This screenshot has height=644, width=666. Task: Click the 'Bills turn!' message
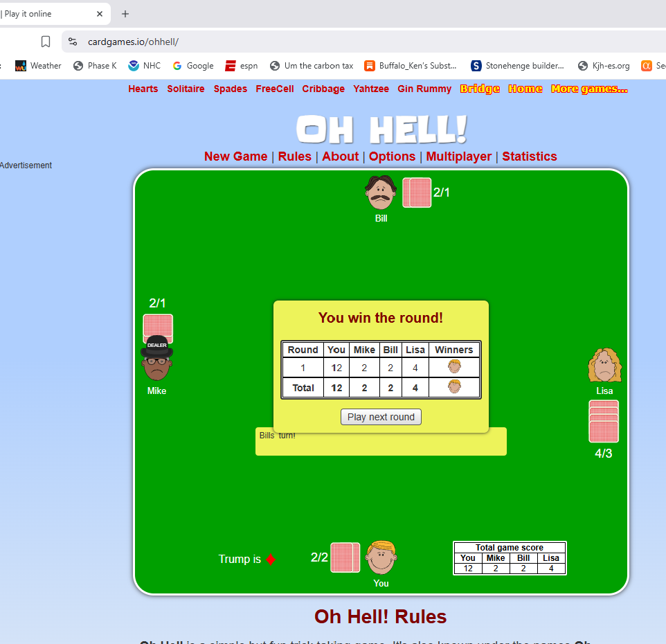pos(278,436)
